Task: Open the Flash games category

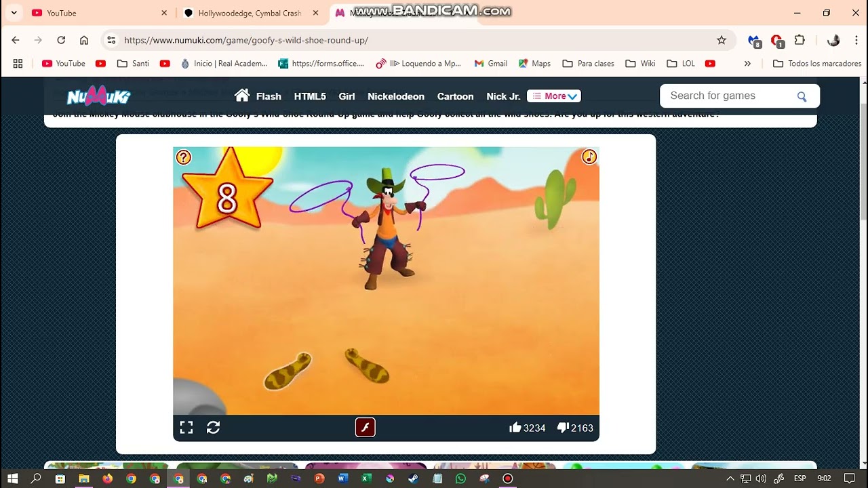Action: click(x=269, y=96)
